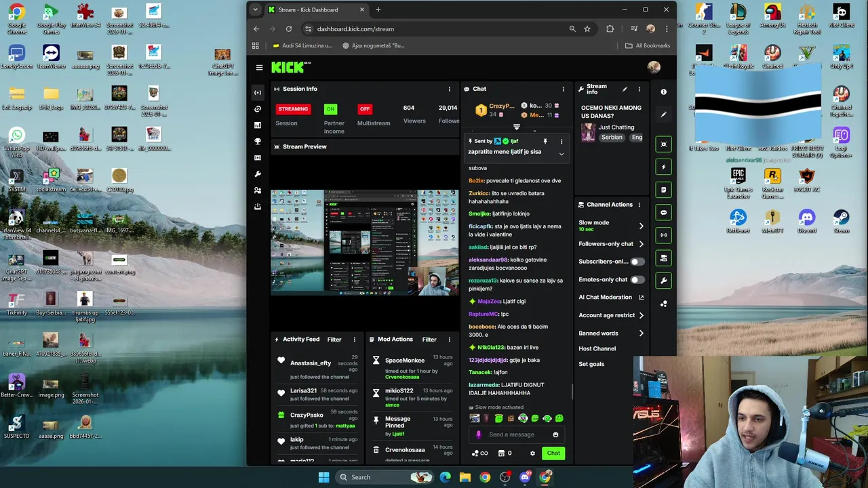The image size is (868, 488).
Task: Click the green Chat send button
Action: point(554,453)
